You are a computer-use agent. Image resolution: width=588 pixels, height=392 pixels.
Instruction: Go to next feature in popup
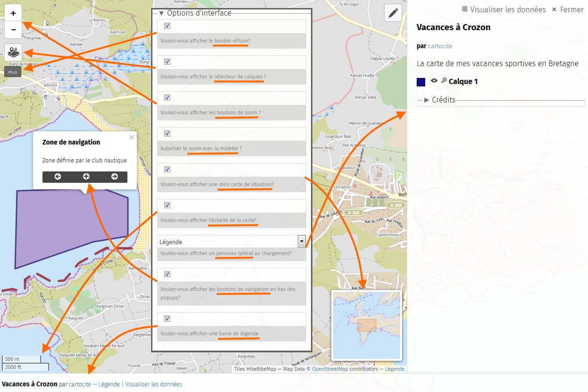pyautogui.click(x=114, y=177)
